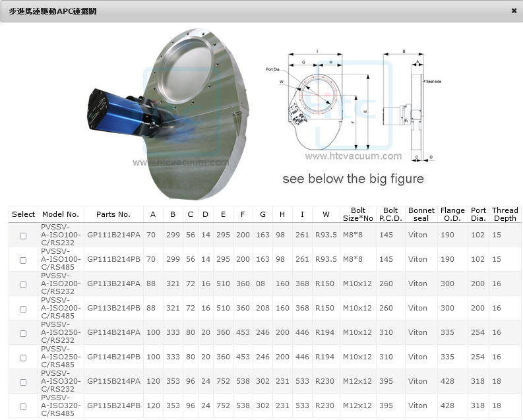
Task: Click the Bolt P.C.D. column header
Action: 390,214
